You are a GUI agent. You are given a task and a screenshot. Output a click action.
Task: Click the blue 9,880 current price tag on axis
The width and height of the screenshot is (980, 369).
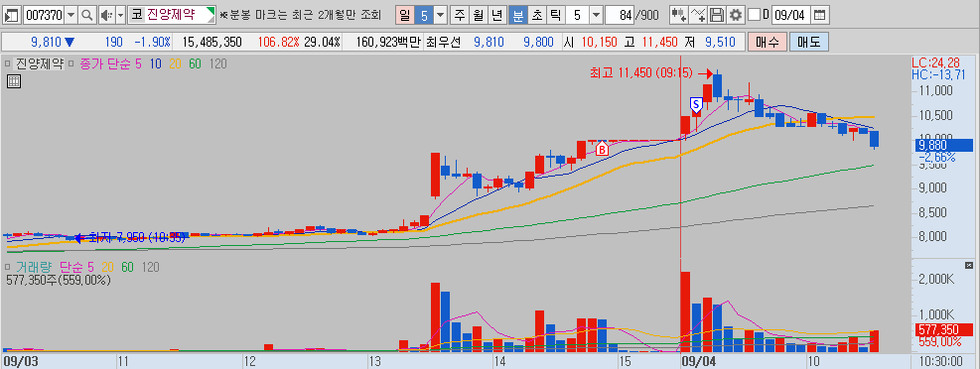pyautogui.click(x=943, y=145)
